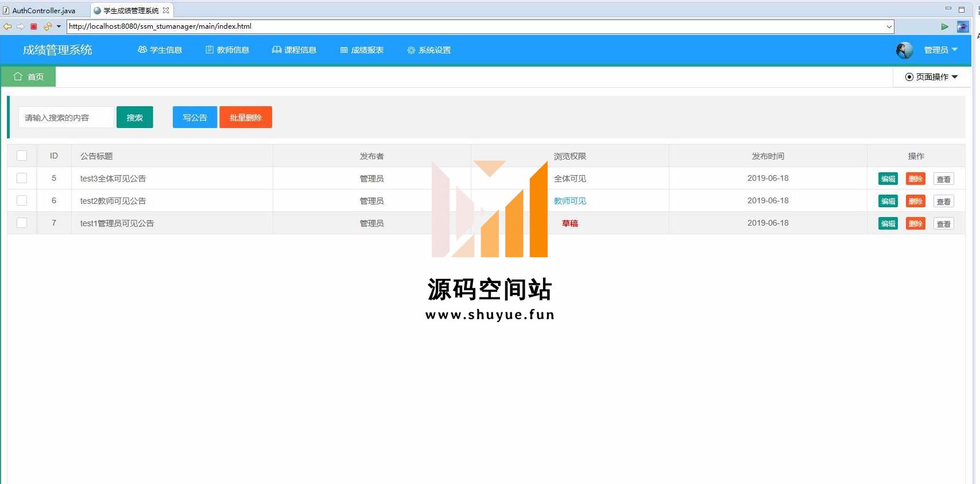
Task: Toggle the select-all checkbox in table header
Action: pos(22,156)
